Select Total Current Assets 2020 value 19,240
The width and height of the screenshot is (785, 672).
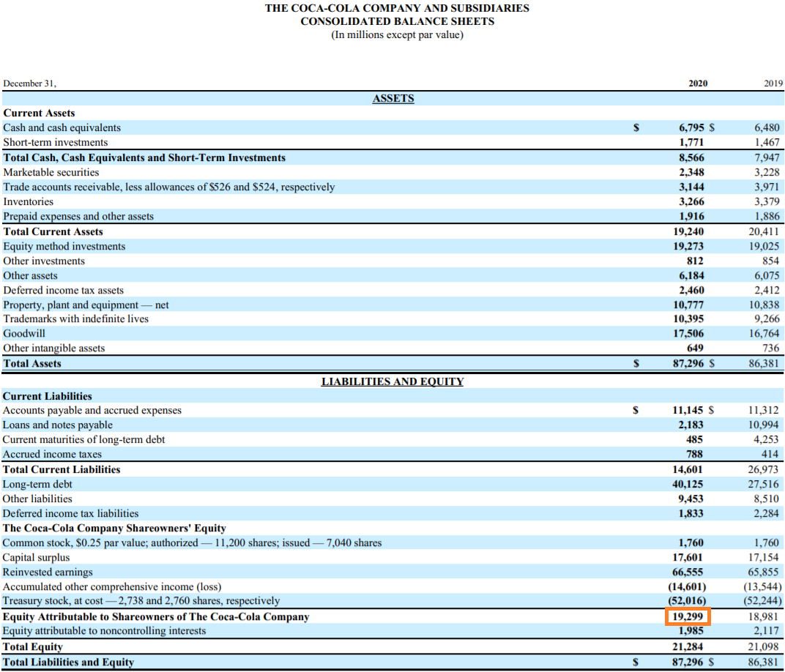point(688,231)
